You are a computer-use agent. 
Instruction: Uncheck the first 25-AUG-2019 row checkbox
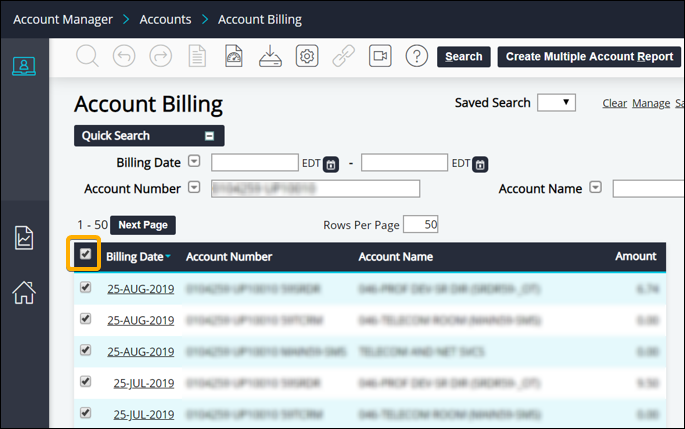pos(86,289)
